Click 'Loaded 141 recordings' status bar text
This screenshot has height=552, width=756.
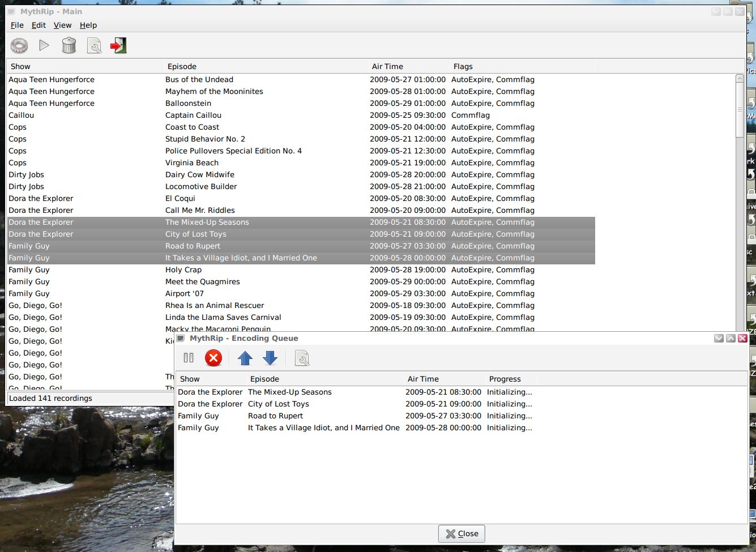[50, 398]
